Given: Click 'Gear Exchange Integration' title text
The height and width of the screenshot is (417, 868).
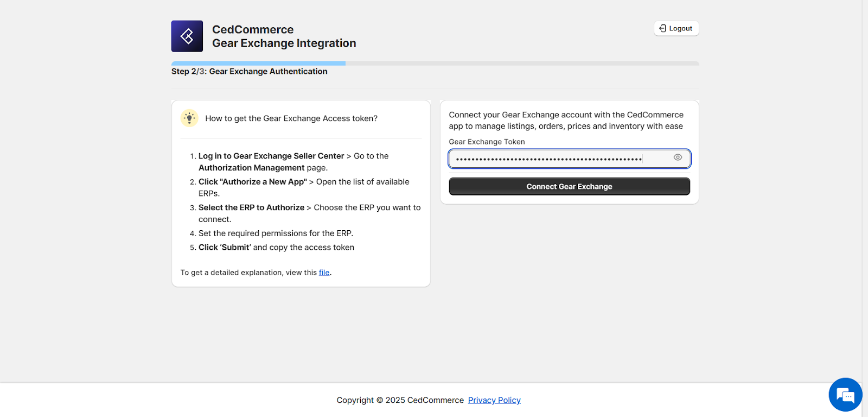Looking at the screenshot, I should click(284, 43).
